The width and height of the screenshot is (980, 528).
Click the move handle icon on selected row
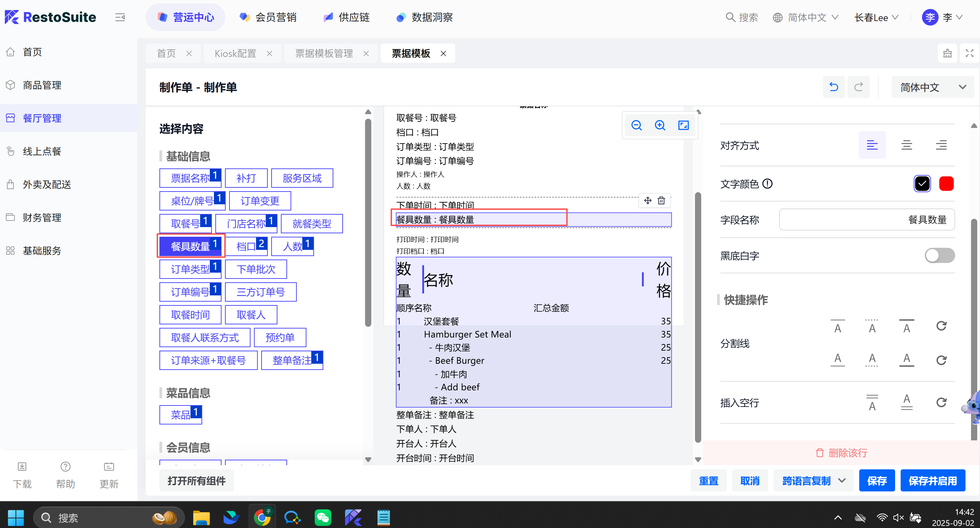[x=647, y=201]
